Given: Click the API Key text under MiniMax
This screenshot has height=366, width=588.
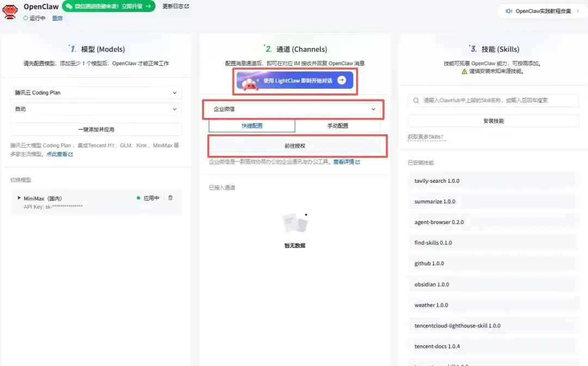Looking at the screenshot, I should (x=53, y=207).
